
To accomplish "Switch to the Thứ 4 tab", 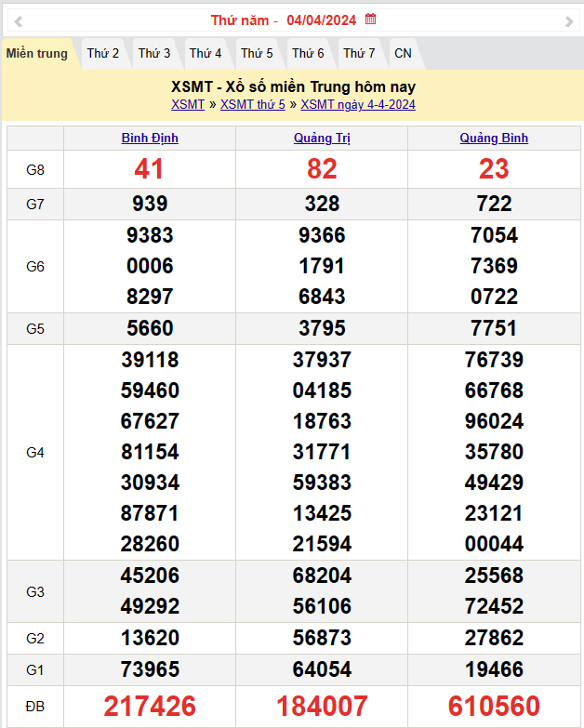I will [206, 54].
